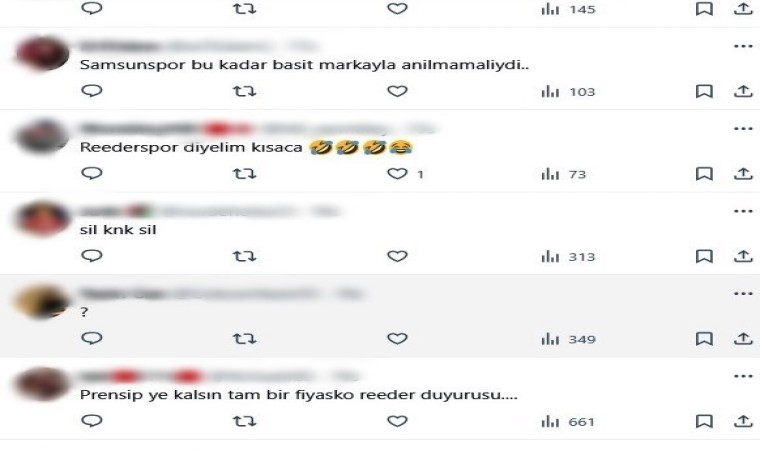
Task: Like the Samsunspor brand comment
Action: 397,91
